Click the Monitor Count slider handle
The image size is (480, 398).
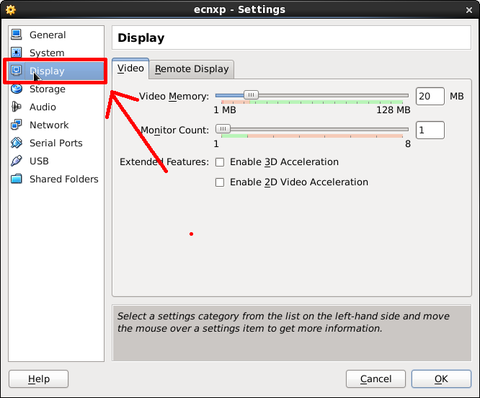pos(223,129)
